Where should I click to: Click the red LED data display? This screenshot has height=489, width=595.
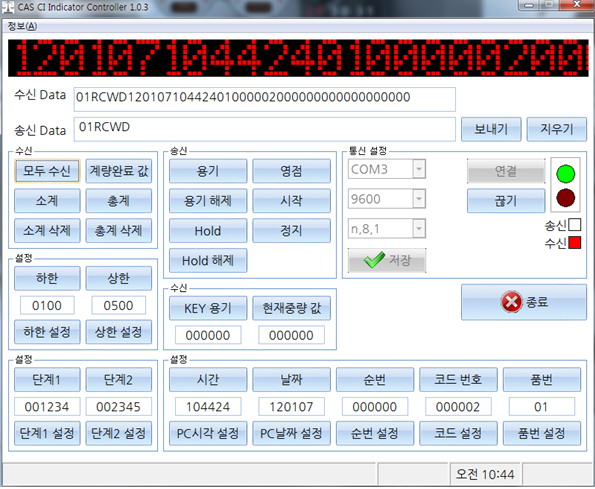click(x=298, y=58)
